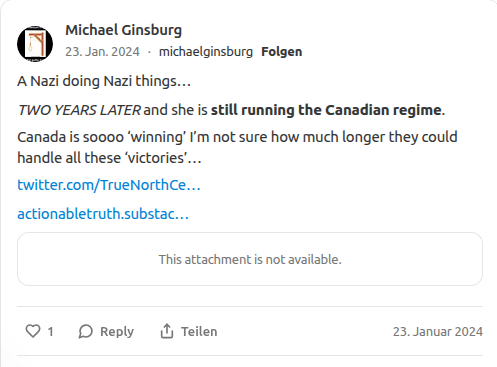Image resolution: width=497 pixels, height=367 pixels.
Task: Open Michael Ginsburg's gallows avatar
Action: coord(35,44)
